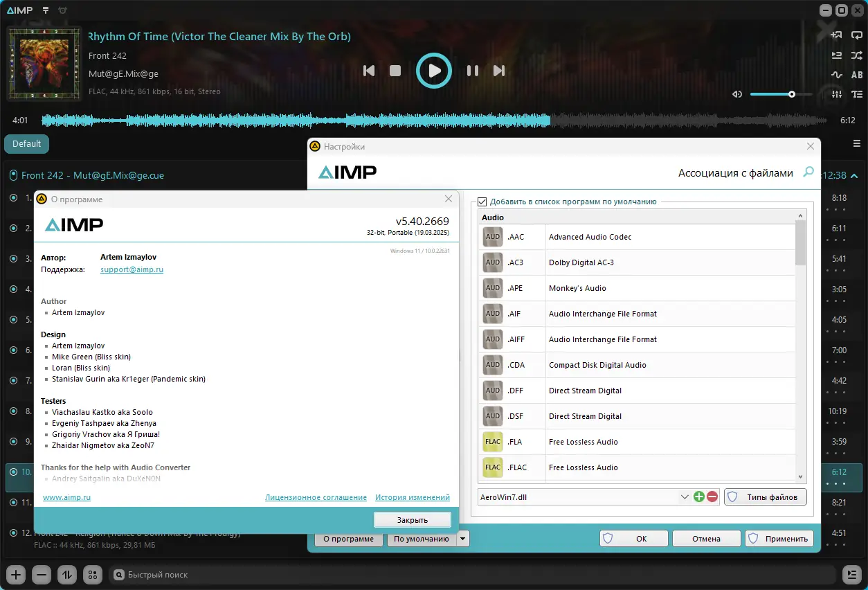
Task: Open 'Типы файлов' button
Action: 766,497
